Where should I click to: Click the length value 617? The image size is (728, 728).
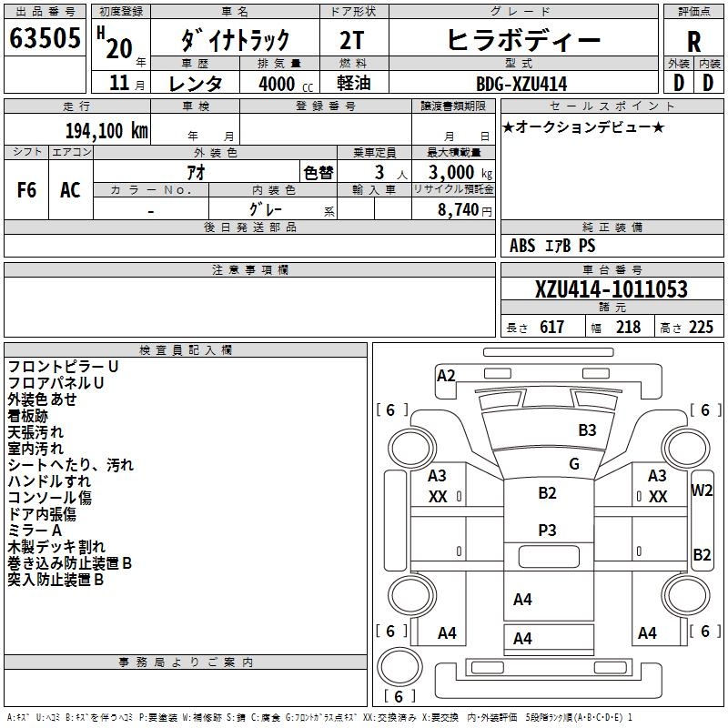[551, 328]
